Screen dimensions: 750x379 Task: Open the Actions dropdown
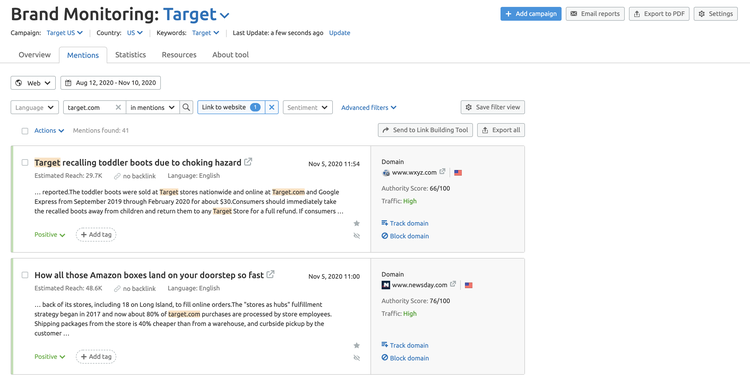click(x=49, y=131)
